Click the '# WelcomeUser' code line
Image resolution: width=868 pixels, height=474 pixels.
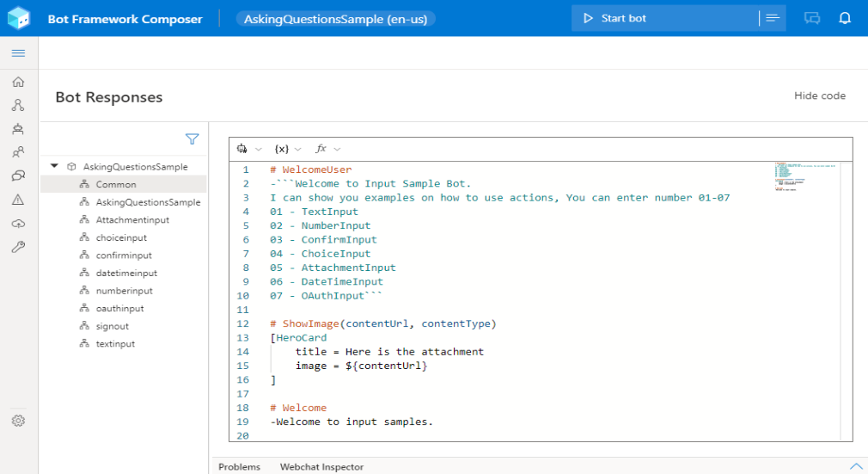point(310,169)
